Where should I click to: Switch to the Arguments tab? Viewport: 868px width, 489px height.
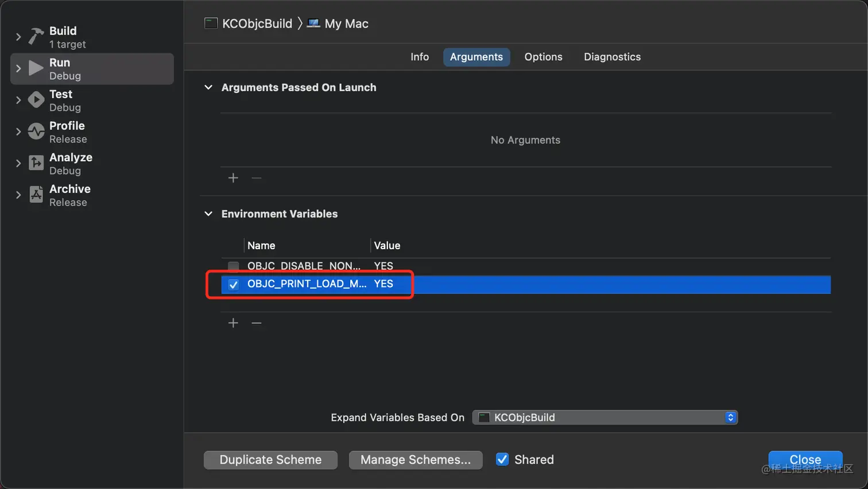[476, 57]
